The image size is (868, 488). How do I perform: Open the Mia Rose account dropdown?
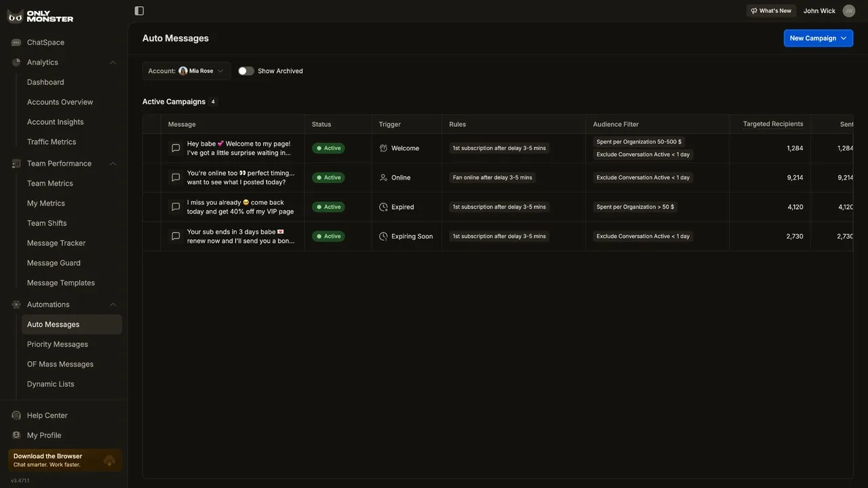[x=186, y=71]
